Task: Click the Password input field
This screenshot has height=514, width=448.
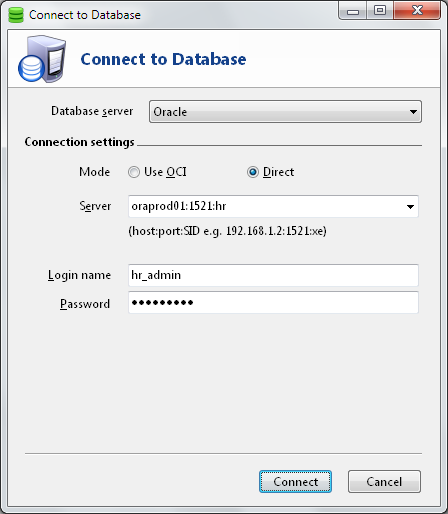Action: (273, 303)
